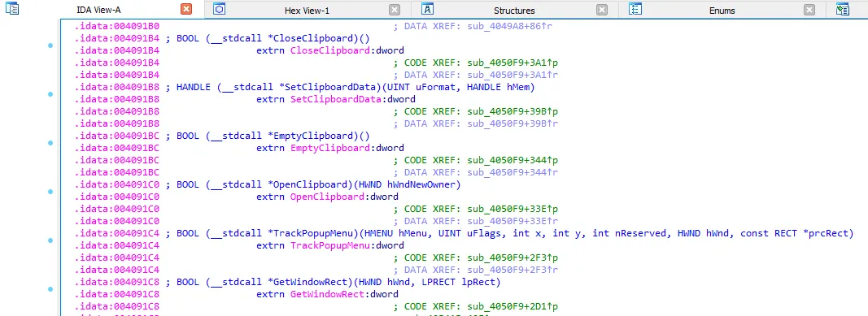Screen dimensions: 868x316
Task: Click the icon left of IDA View-A tab
Action: coord(11,9)
